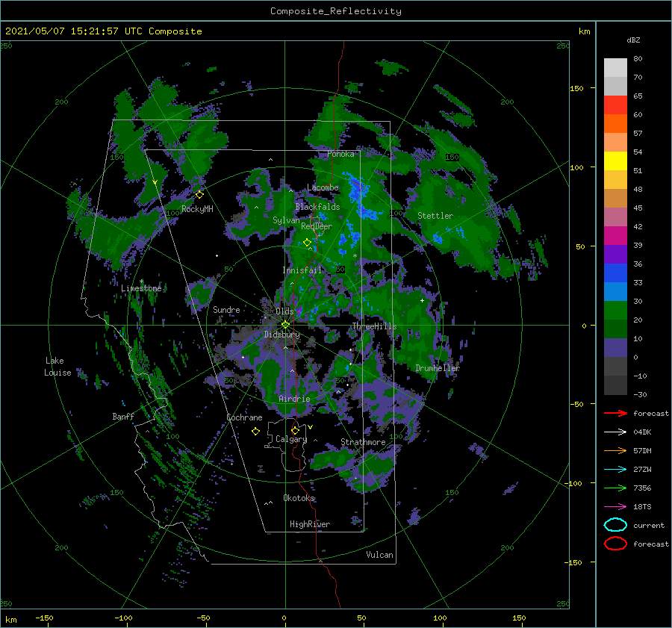Click the Ponoka town label
672x628 pixels.
pos(340,154)
